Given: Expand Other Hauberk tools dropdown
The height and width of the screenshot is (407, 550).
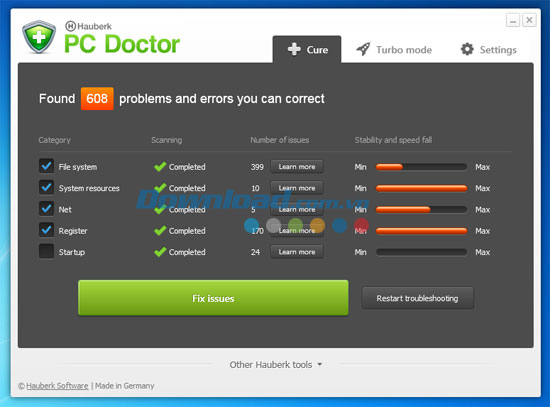Looking at the screenshot, I should pyautogui.click(x=276, y=365).
